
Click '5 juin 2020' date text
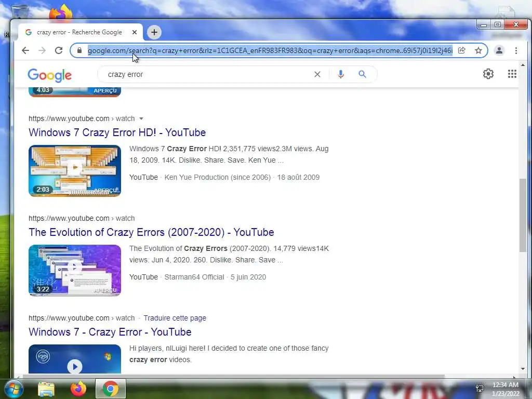tap(248, 277)
